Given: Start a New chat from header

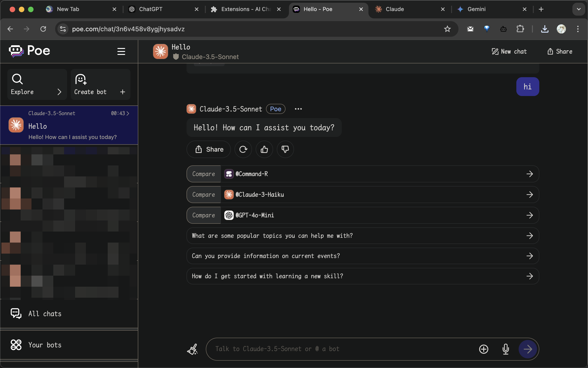Looking at the screenshot, I should pyautogui.click(x=509, y=51).
